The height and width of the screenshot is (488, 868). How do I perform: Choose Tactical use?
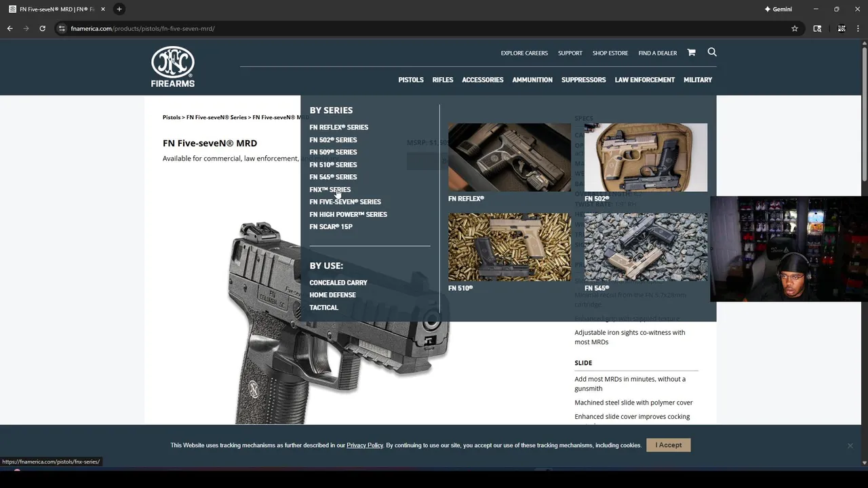click(x=323, y=308)
